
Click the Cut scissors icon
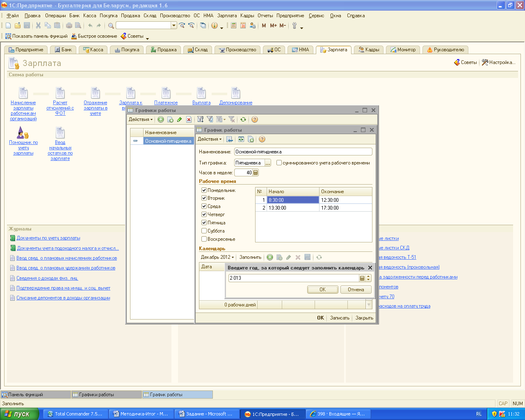(38, 25)
